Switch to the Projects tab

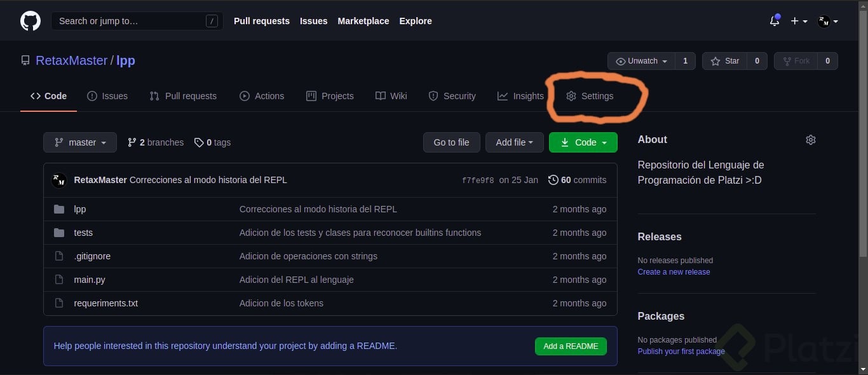point(330,96)
